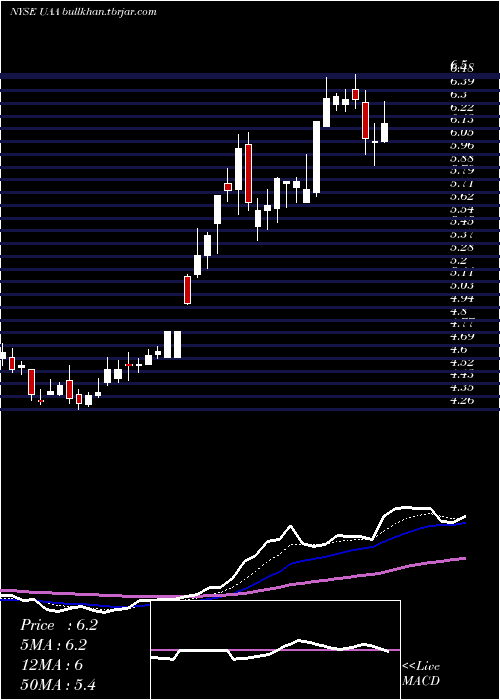Click the 'Price : 6.2' readout

click(x=59, y=625)
